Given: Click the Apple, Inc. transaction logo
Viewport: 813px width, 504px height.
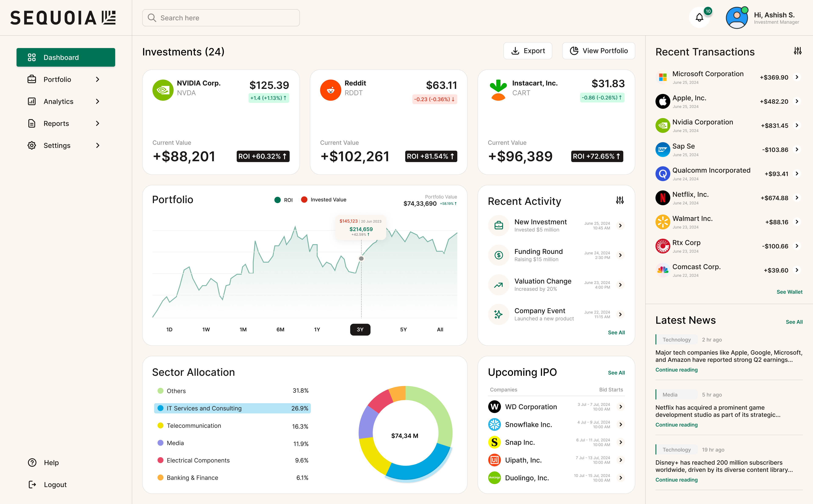Looking at the screenshot, I should click(x=663, y=101).
